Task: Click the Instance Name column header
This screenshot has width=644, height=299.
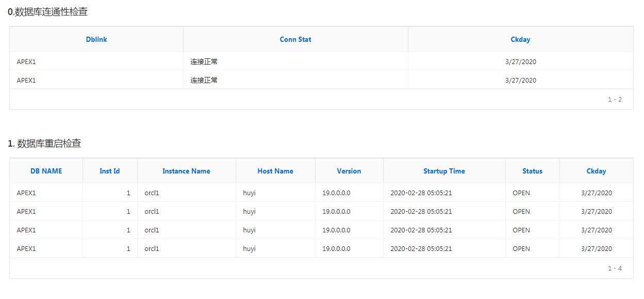Action: point(186,171)
